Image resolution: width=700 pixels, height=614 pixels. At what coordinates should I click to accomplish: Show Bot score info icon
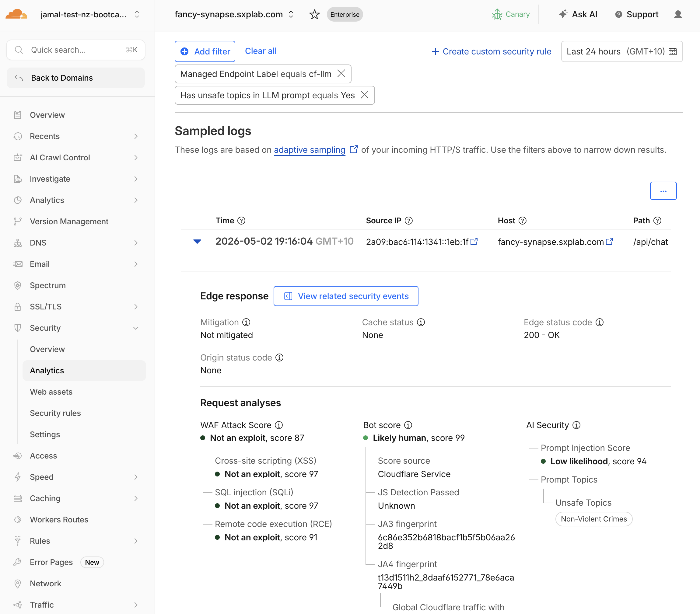pyautogui.click(x=408, y=425)
